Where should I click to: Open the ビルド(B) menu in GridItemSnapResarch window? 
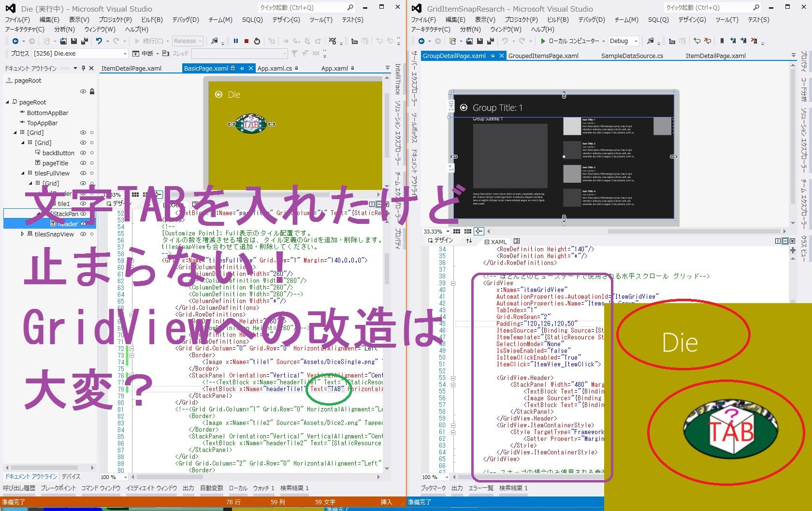558,20
